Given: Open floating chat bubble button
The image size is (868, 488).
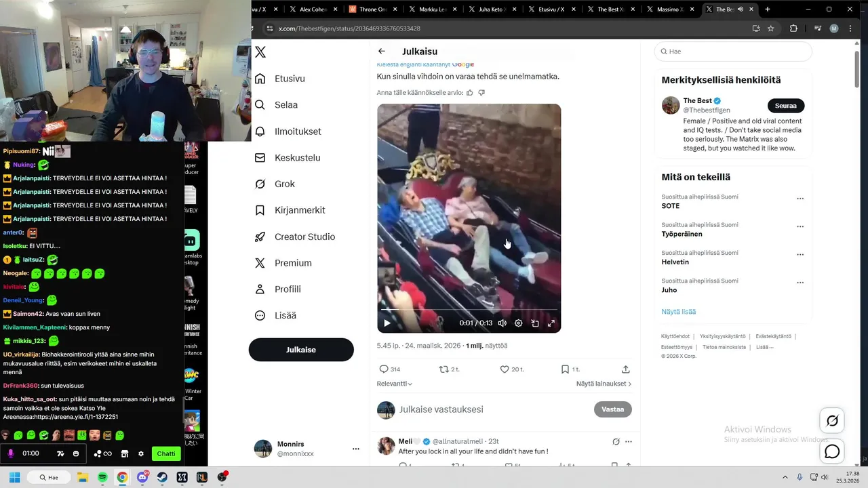Looking at the screenshot, I should [832, 451].
